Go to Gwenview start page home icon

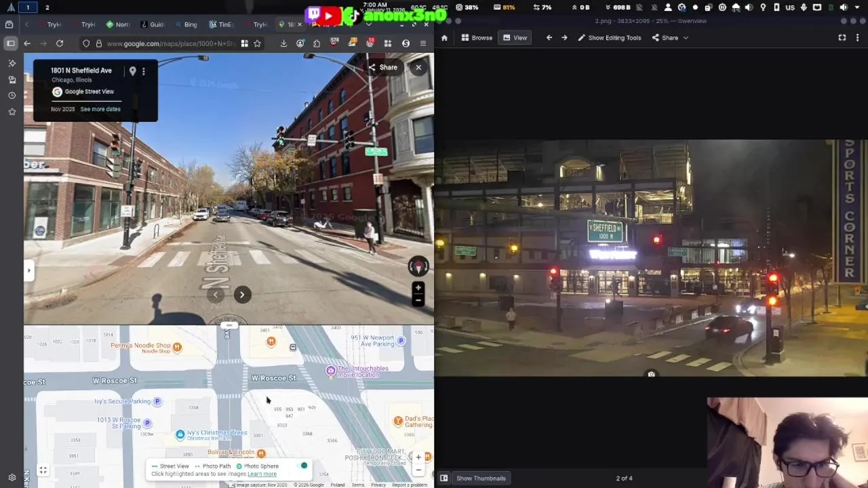pos(444,38)
